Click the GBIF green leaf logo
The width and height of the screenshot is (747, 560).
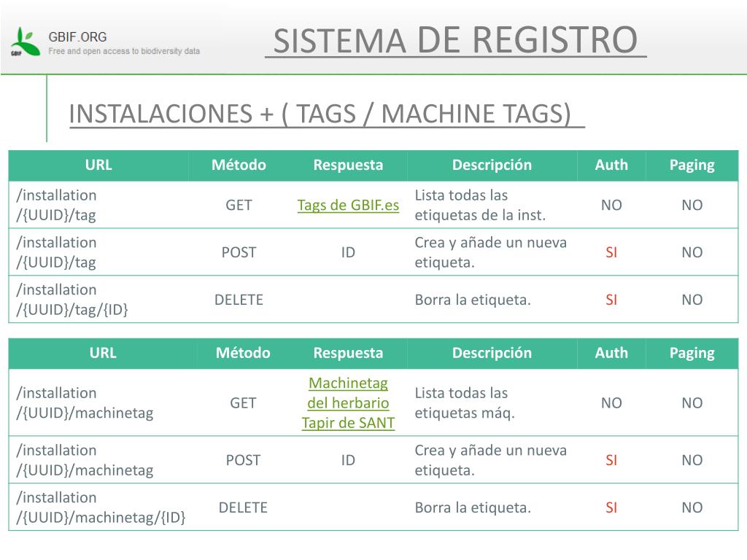point(26,42)
